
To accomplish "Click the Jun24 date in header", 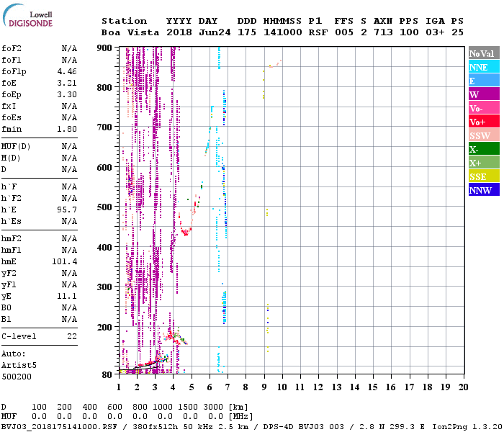I will (215, 32).
